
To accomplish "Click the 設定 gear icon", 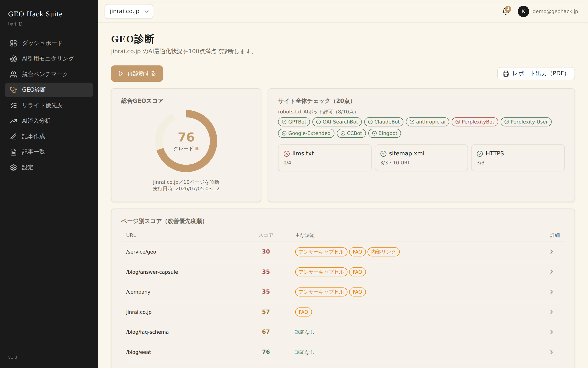I will point(13,167).
